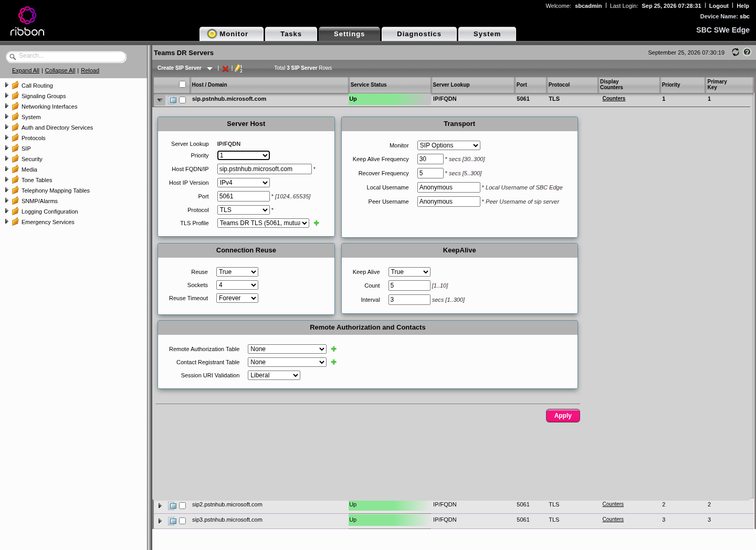
Task: Collapse the sip.pstnhub.microsoft.com row details
Action: (x=160, y=100)
